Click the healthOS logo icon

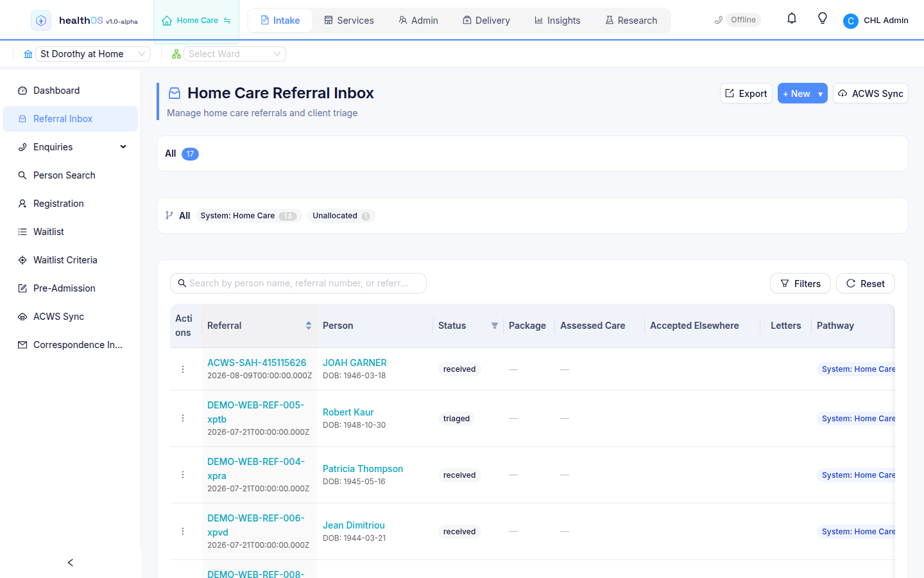pyautogui.click(x=41, y=21)
